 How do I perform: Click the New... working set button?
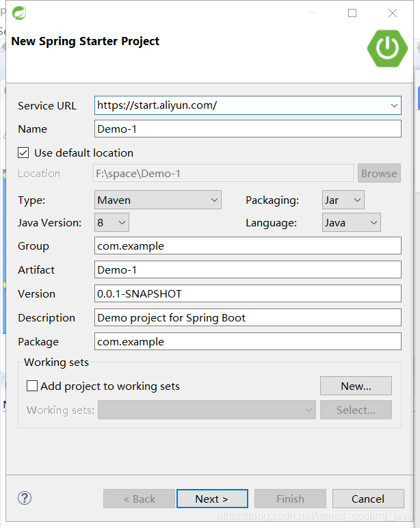356,386
